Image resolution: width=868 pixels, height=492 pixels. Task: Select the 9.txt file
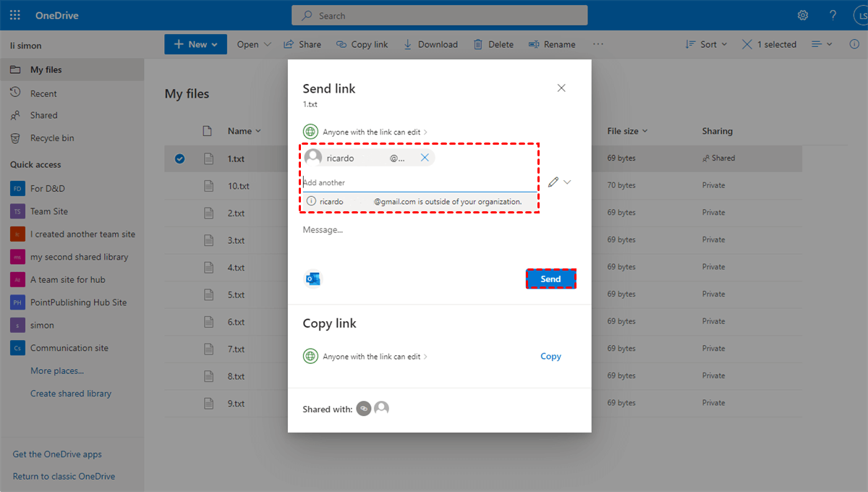coord(483,403)
